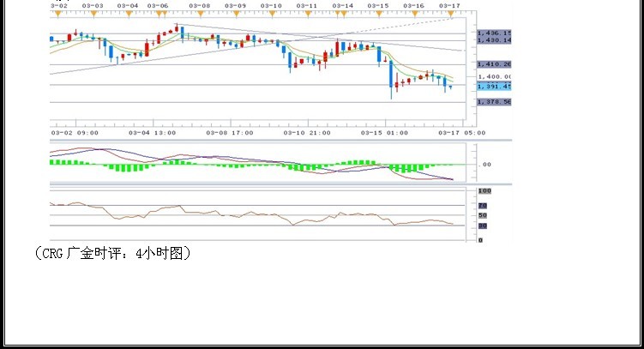Click the orange triangle marker under 03-11
This screenshot has width=644, height=349.
point(308,14)
